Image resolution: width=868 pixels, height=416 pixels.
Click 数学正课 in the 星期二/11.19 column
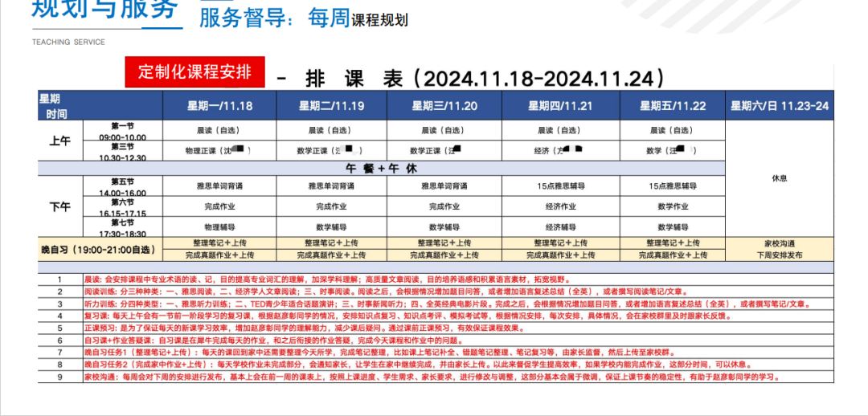click(x=332, y=150)
